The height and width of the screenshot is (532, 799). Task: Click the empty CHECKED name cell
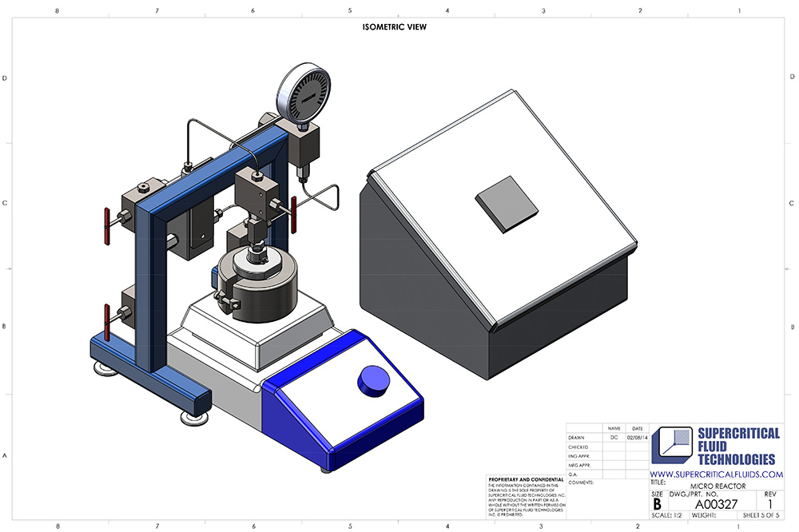[614, 447]
